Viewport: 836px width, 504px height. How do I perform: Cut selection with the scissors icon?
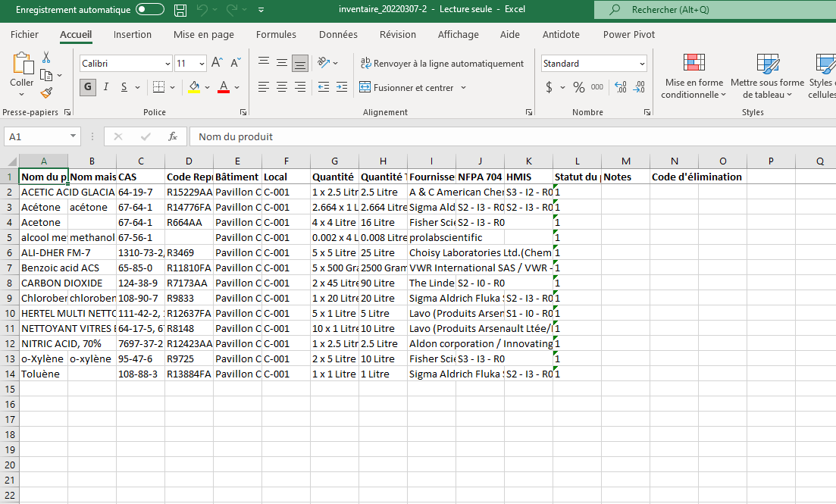pyautogui.click(x=46, y=57)
